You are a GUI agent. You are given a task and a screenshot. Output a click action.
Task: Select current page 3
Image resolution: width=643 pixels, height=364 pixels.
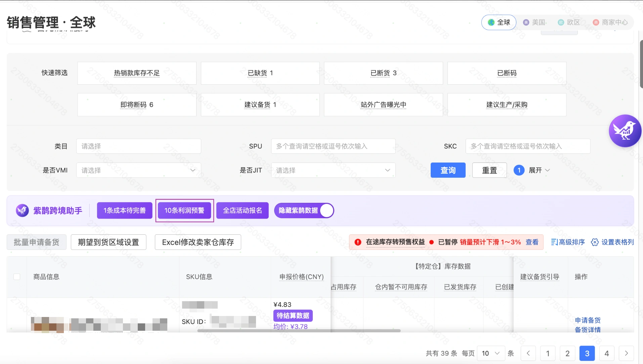(x=587, y=353)
